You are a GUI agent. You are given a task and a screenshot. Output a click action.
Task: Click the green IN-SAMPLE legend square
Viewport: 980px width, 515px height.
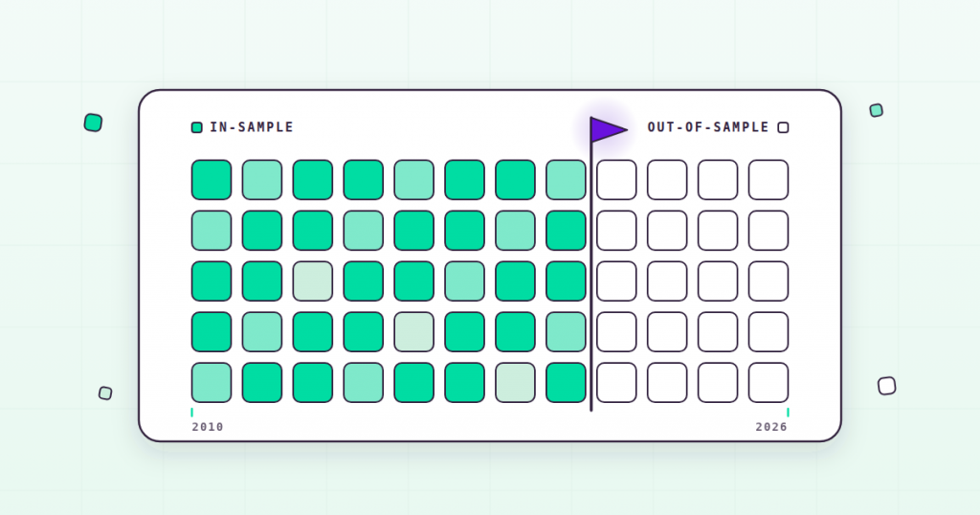(x=197, y=127)
